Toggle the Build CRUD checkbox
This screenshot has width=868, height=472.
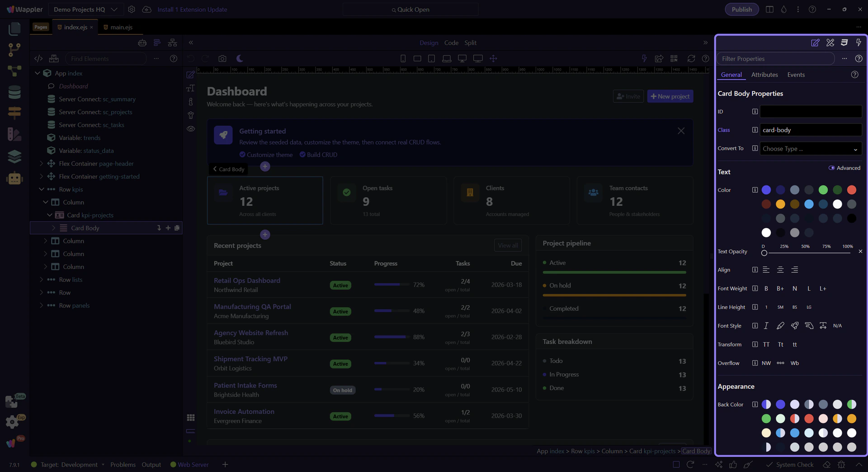tap(302, 155)
